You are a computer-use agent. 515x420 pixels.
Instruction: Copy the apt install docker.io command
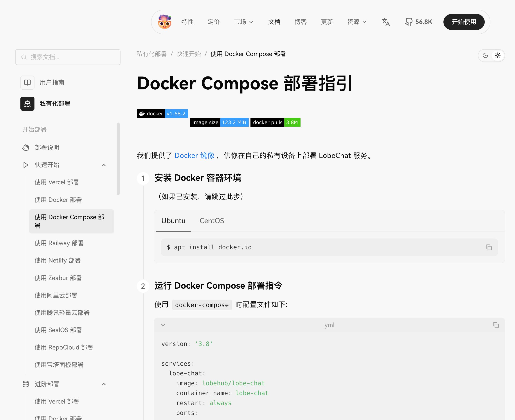pyautogui.click(x=489, y=247)
